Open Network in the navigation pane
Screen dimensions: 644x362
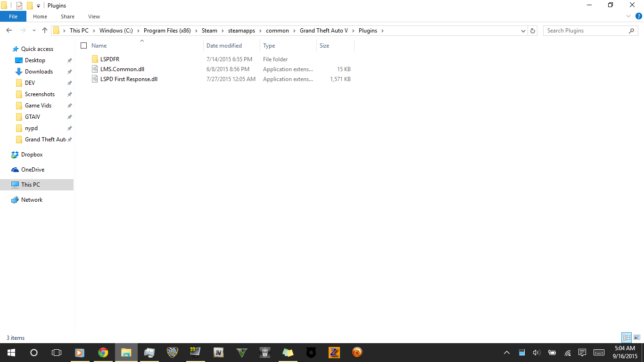point(32,200)
